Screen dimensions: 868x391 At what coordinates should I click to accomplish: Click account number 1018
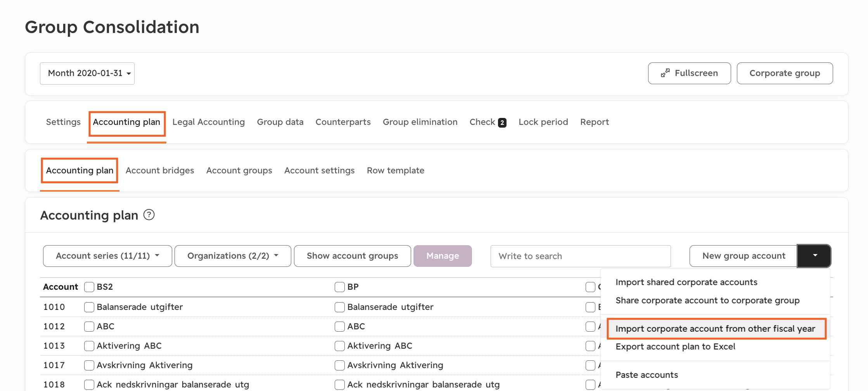[54, 385]
